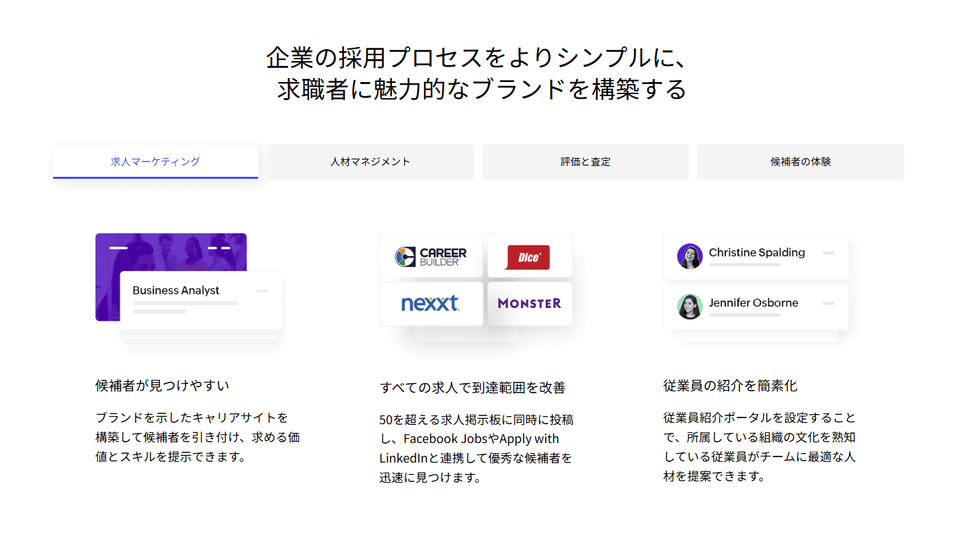
Task: Select the 求人マーケティング tab
Action: 155,161
